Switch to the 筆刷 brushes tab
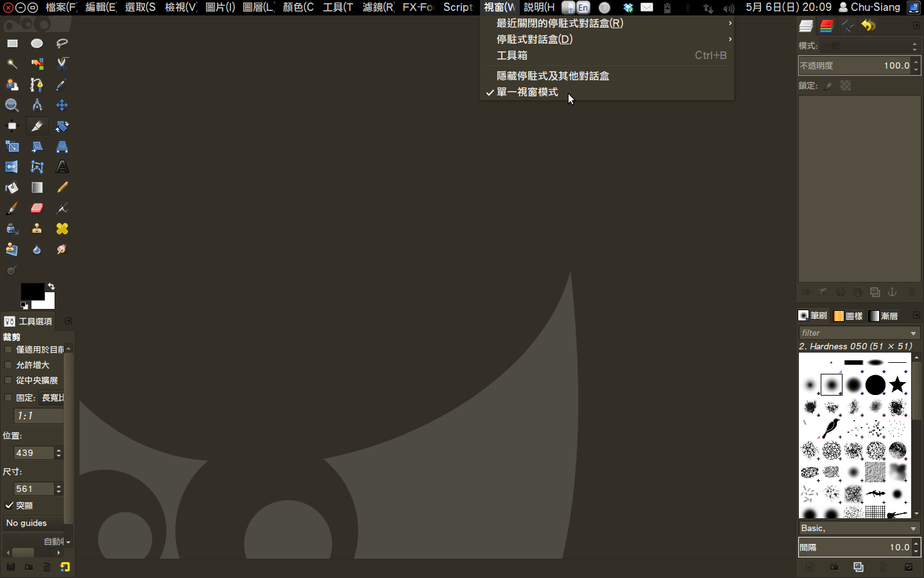The width and height of the screenshot is (924, 578). tap(812, 316)
